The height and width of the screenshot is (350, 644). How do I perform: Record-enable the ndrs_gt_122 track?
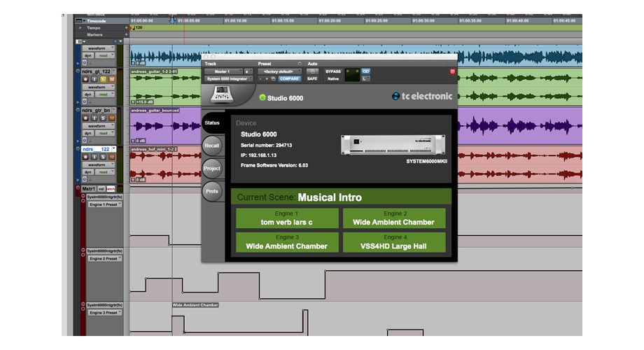click(x=85, y=79)
